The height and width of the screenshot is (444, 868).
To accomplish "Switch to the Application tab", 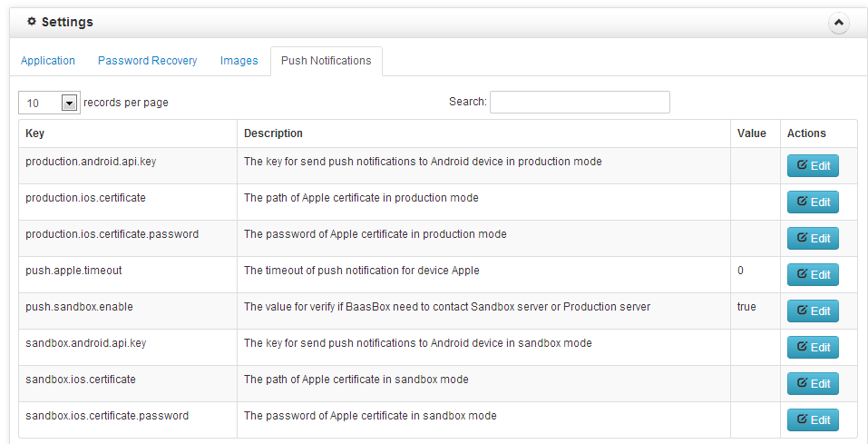I will point(48,61).
